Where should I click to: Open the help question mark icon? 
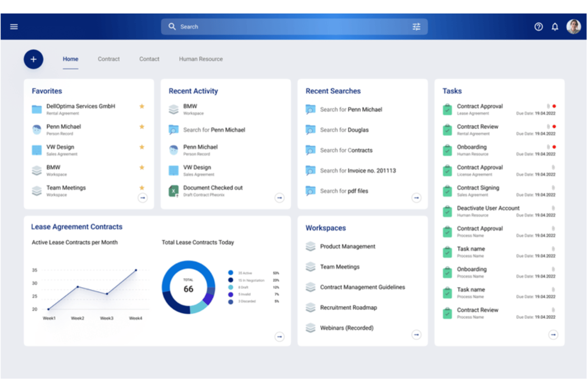click(x=538, y=27)
